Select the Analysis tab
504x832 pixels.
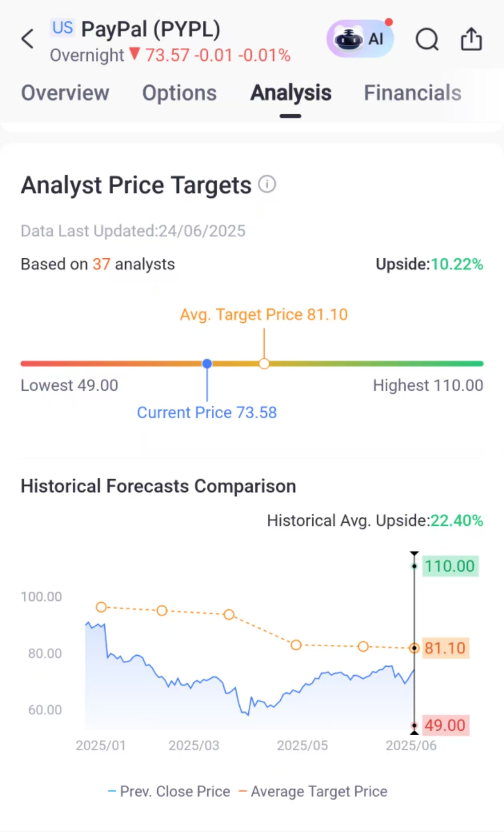point(291,93)
